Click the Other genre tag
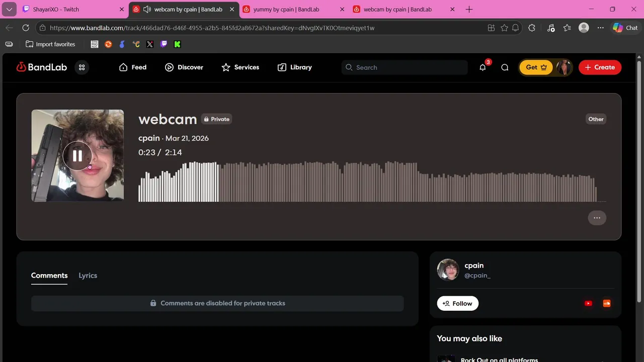The height and width of the screenshot is (362, 644). pyautogui.click(x=596, y=119)
